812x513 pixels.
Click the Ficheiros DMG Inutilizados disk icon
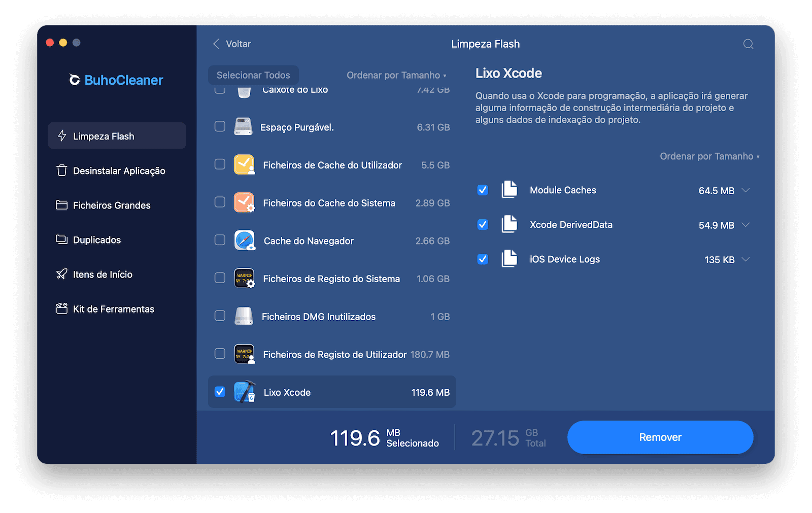pyautogui.click(x=244, y=316)
